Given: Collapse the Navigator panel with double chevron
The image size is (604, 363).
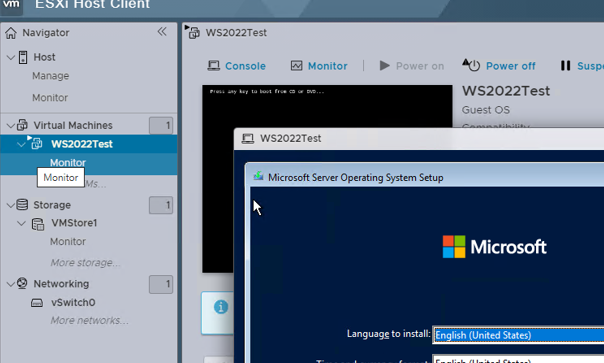Looking at the screenshot, I should 162,32.
